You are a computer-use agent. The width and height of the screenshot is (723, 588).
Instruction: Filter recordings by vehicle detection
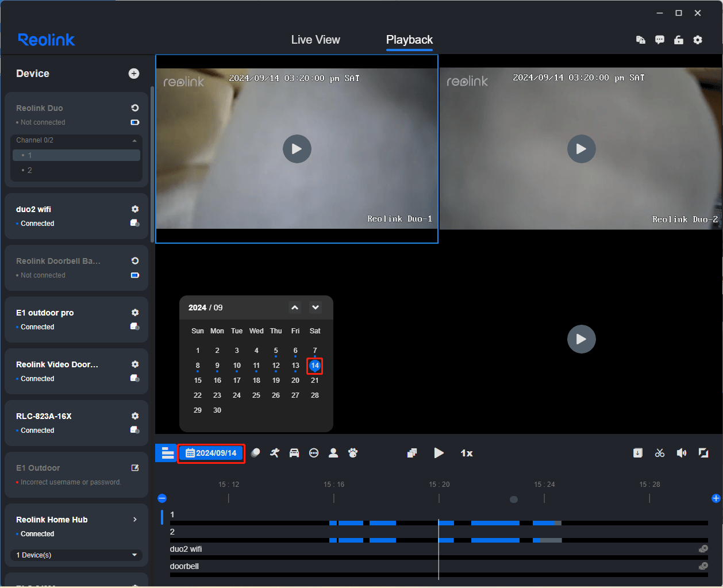click(x=294, y=453)
